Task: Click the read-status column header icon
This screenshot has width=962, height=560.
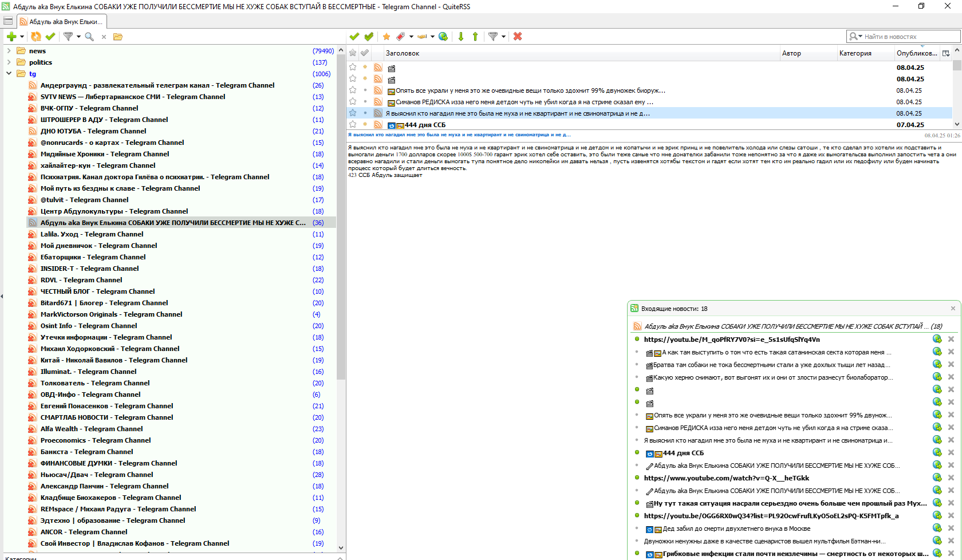Action: point(365,53)
